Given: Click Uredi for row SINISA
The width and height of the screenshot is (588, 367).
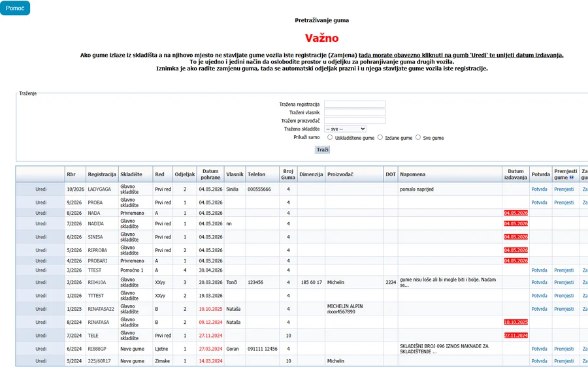Looking at the screenshot, I should tap(41, 237).
